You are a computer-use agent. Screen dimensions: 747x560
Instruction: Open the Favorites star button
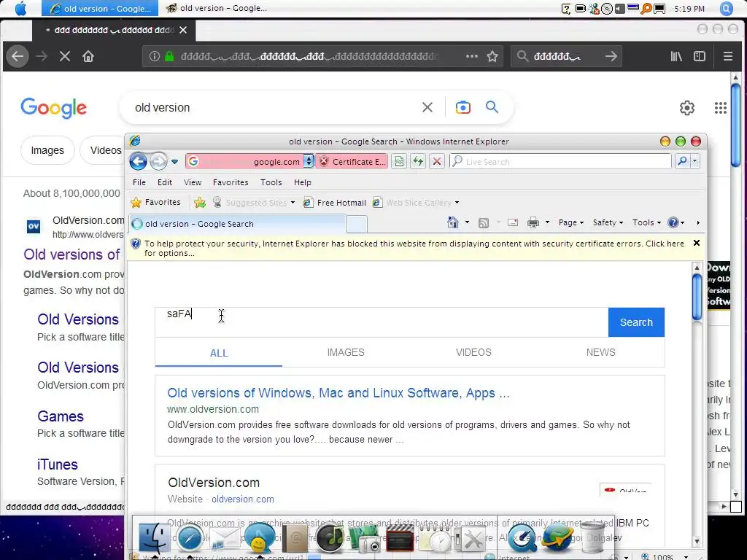156,203
